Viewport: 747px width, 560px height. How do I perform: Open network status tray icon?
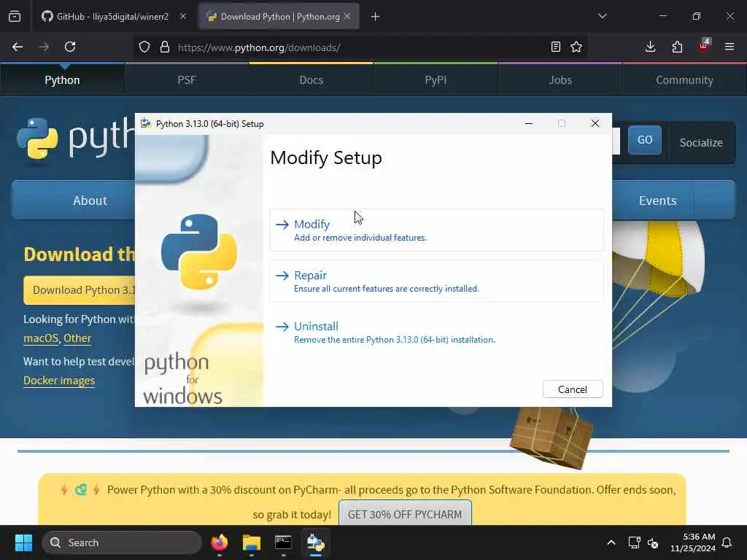(x=634, y=542)
